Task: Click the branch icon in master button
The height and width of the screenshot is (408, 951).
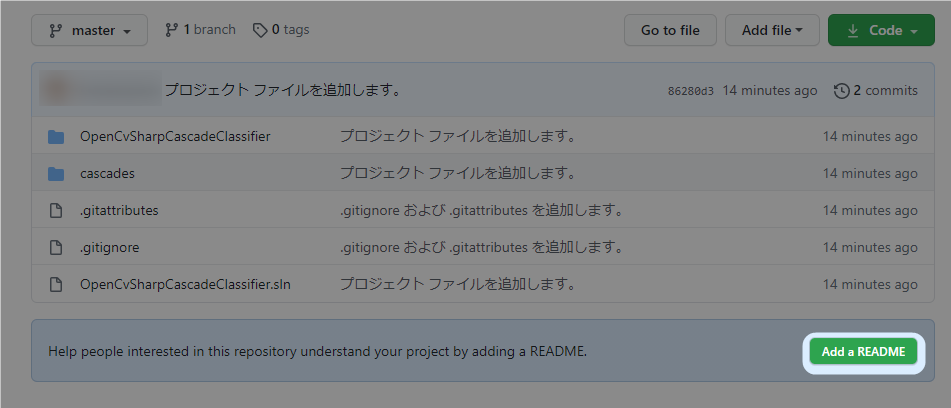Action: 56,30
